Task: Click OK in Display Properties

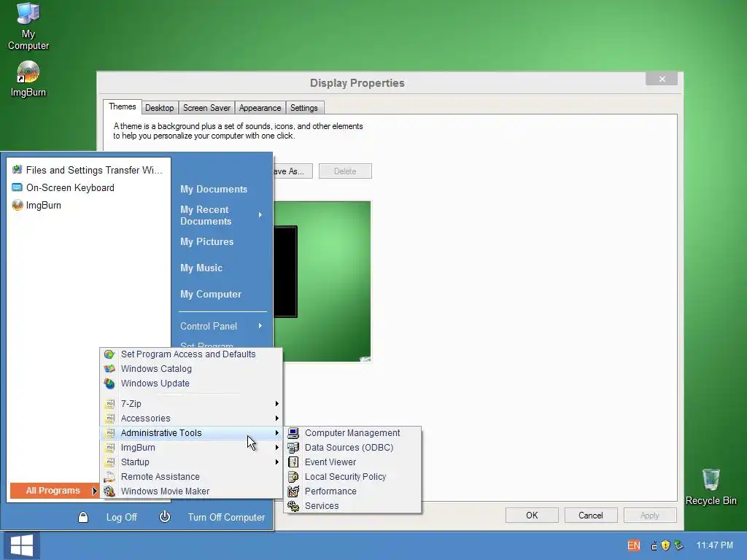Action: tap(532, 516)
